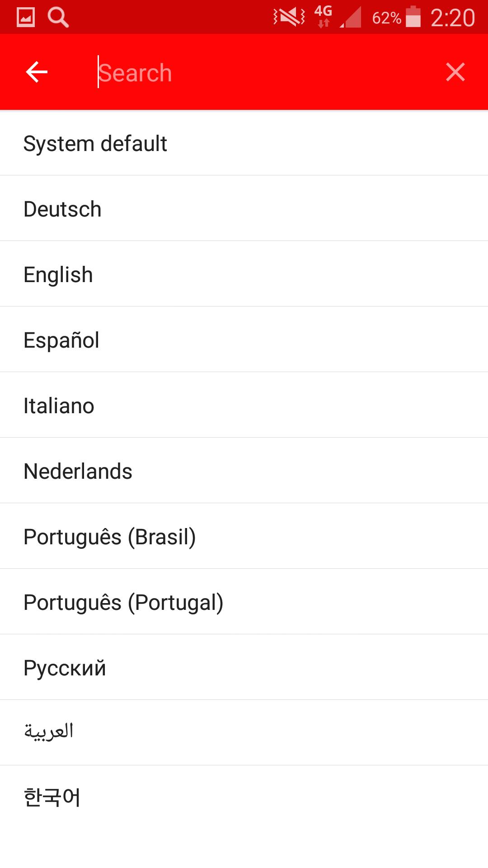
Task: Tap the battery icon in status bar
Action: pos(413,17)
